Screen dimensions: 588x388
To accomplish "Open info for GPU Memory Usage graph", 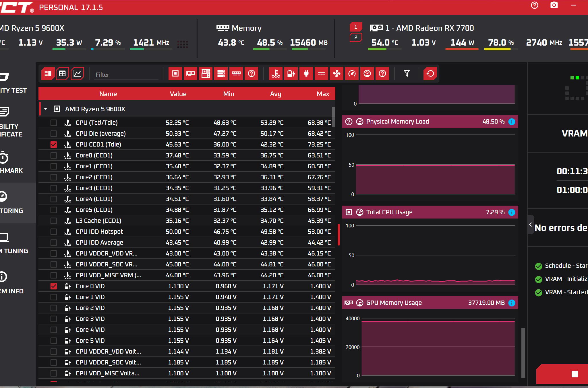I will (x=512, y=303).
